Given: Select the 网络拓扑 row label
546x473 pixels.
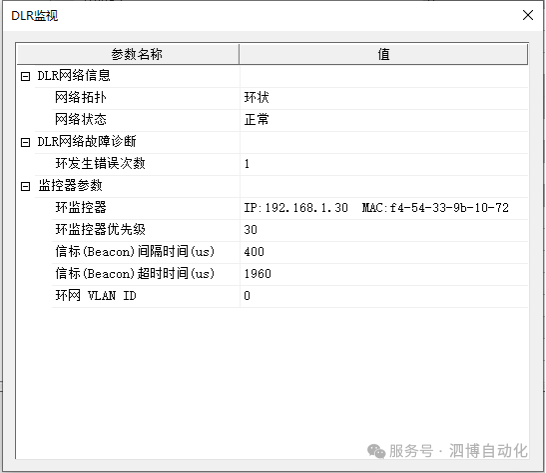Looking at the screenshot, I should (81, 98).
